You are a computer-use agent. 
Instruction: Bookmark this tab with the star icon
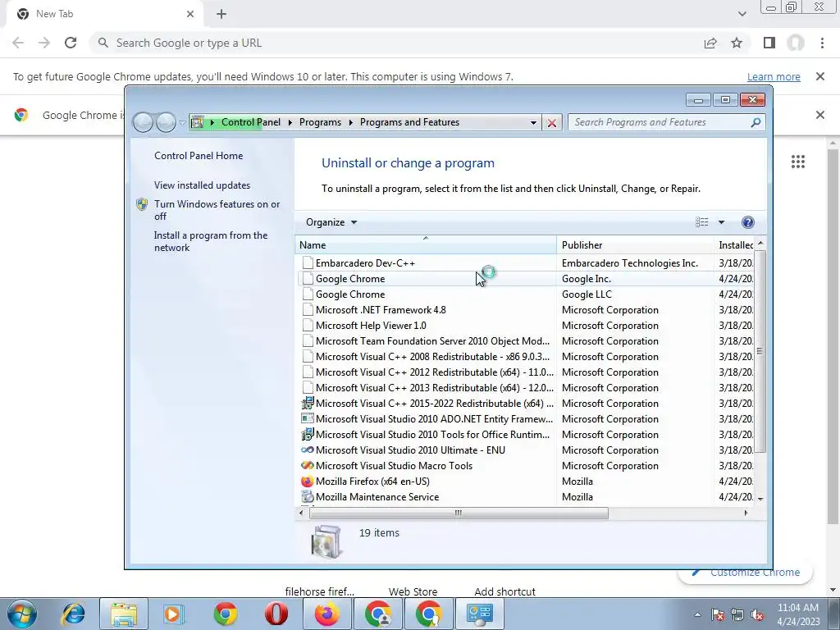[737, 43]
